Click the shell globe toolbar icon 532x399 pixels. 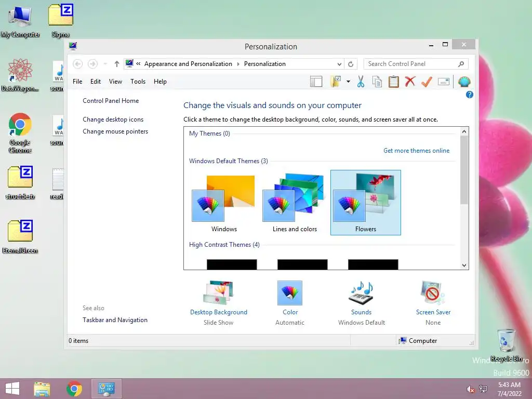(464, 82)
